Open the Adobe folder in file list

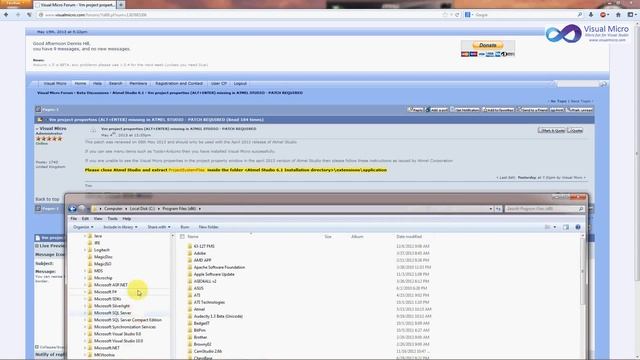(x=200, y=253)
